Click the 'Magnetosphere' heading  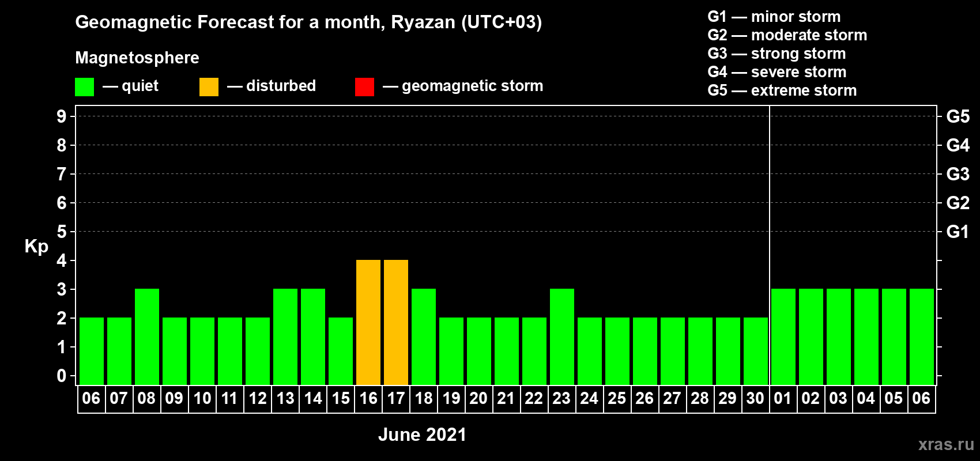click(137, 58)
